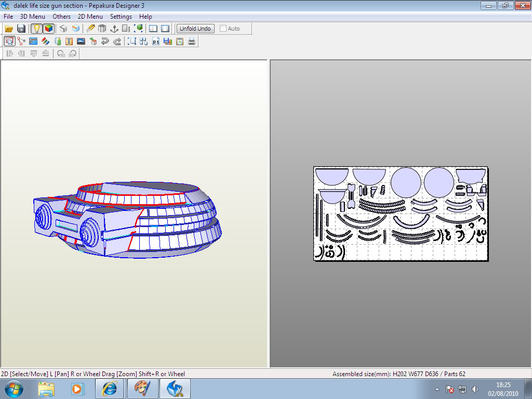Select the colored pencils edge color tool
Image resolution: width=532 pixels, height=399 pixels.
[46, 42]
